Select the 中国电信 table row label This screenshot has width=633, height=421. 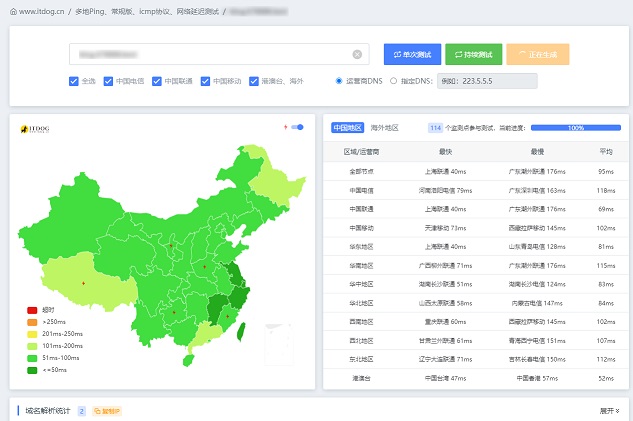[x=361, y=191]
